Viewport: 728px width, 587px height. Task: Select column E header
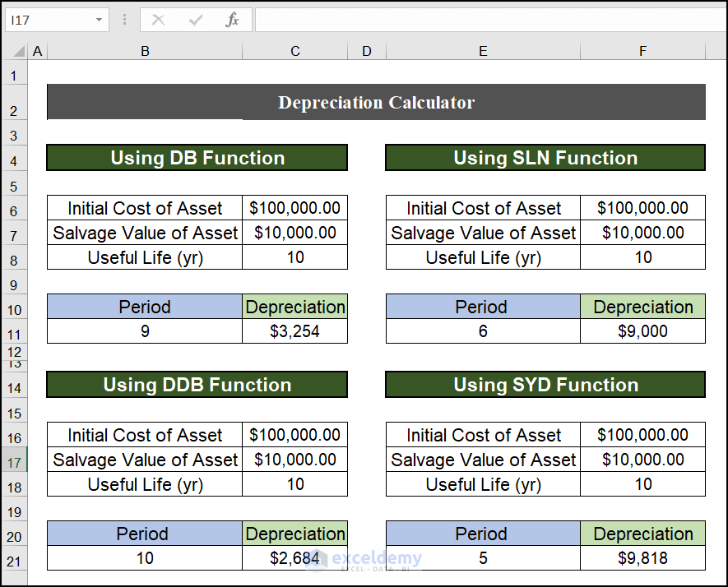coord(483,51)
